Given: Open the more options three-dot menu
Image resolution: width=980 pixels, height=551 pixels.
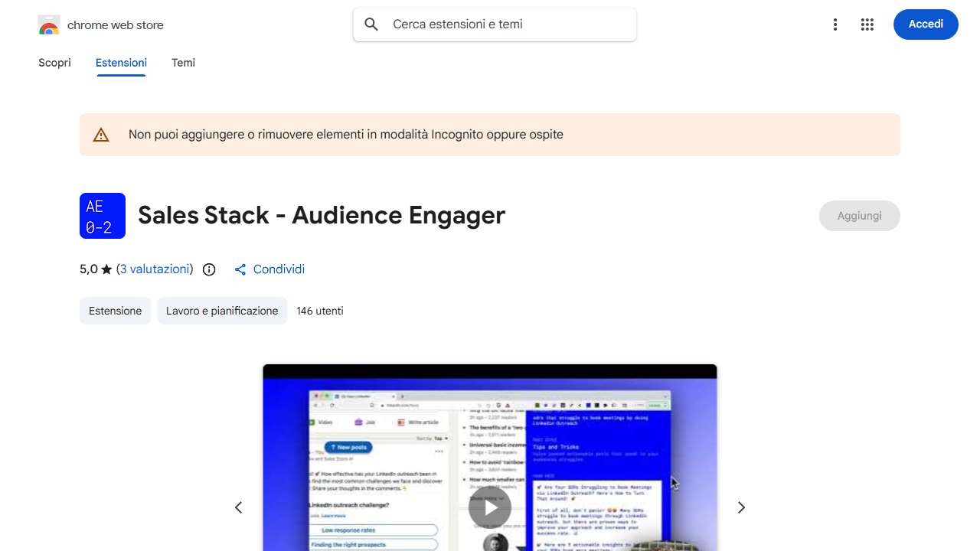Looking at the screenshot, I should 835,24.
